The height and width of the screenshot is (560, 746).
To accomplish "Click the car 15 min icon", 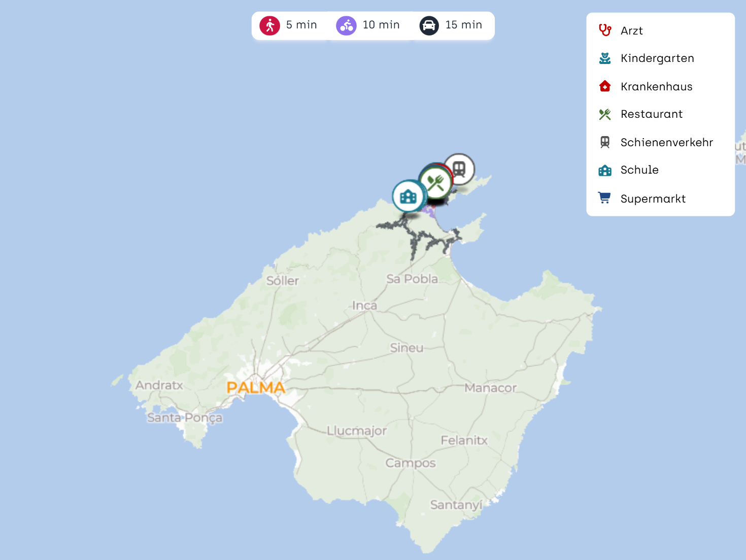I will pyautogui.click(x=429, y=25).
